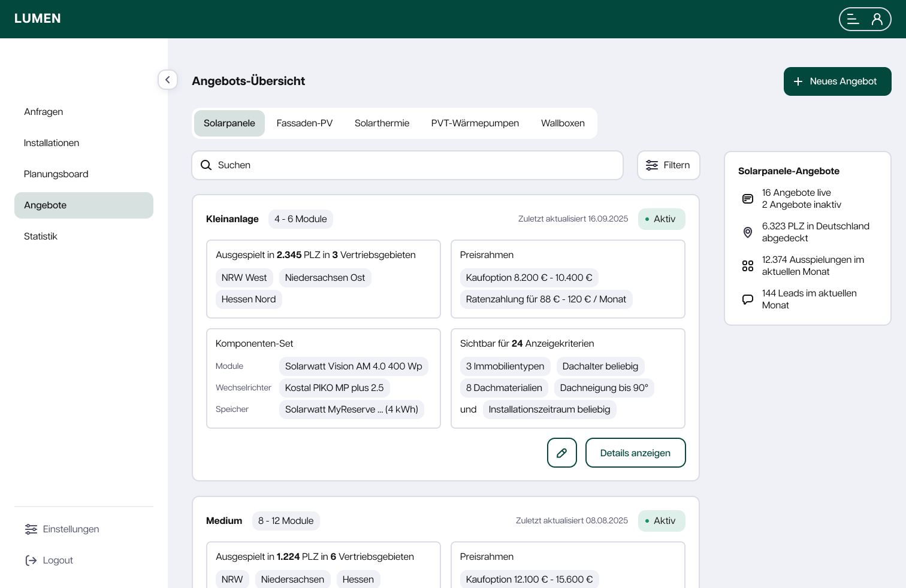Click the 3 Immobilientypen chip
Image resolution: width=906 pixels, height=588 pixels.
[x=505, y=366]
